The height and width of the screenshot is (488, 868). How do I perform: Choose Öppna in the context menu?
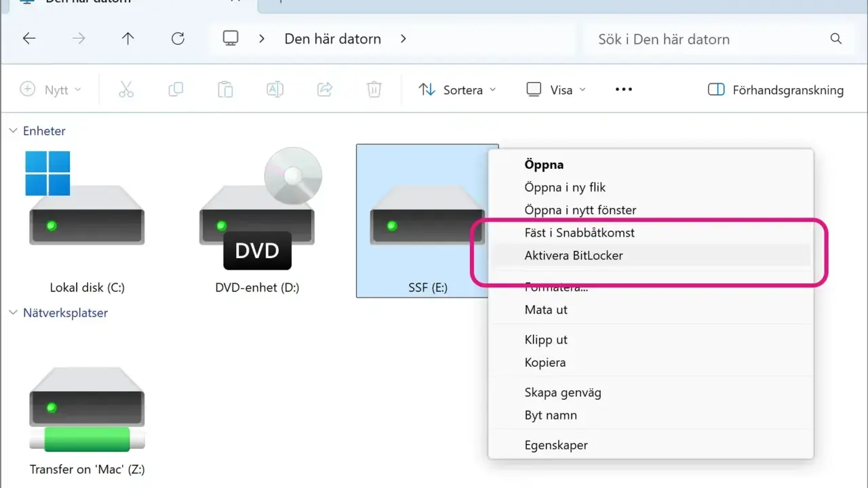pos(650,164)
